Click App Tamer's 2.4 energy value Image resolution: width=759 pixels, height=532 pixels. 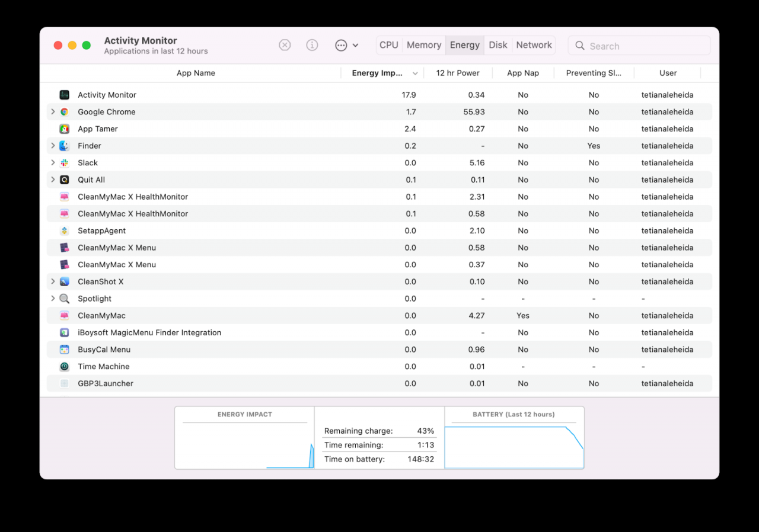[x=410, y=129]
